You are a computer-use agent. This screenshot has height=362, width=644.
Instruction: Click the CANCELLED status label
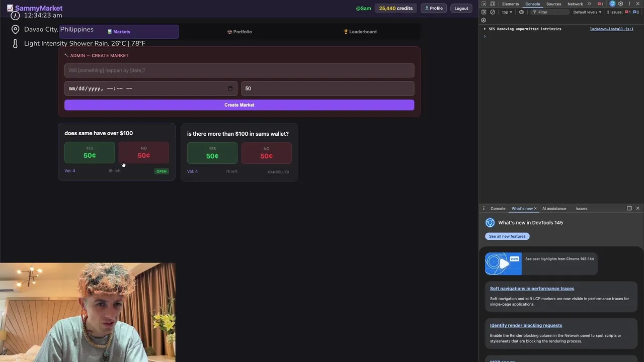[x=278, y=172]
